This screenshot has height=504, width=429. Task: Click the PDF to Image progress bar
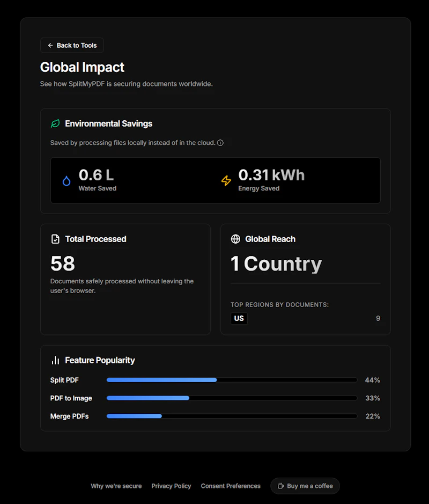tap(232, 398)
